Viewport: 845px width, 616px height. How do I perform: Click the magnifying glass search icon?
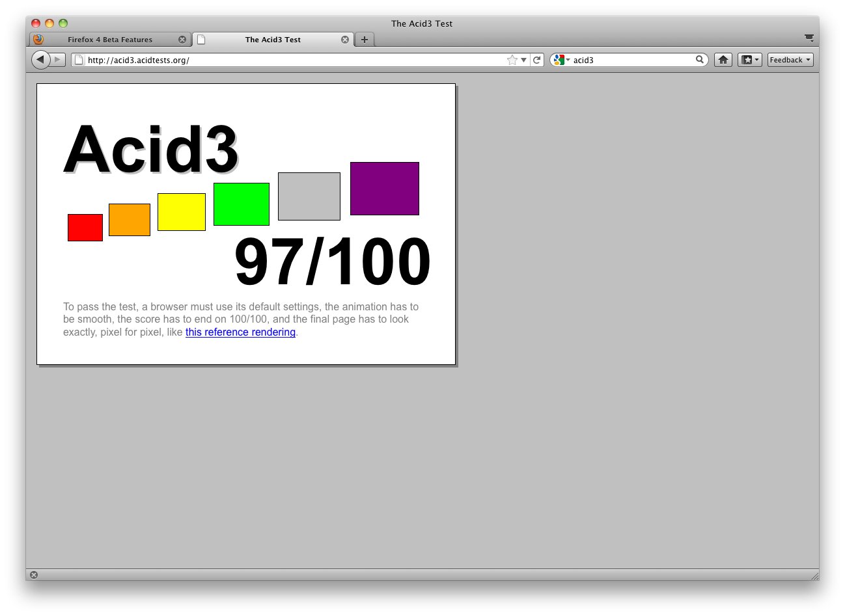(700, 59)
